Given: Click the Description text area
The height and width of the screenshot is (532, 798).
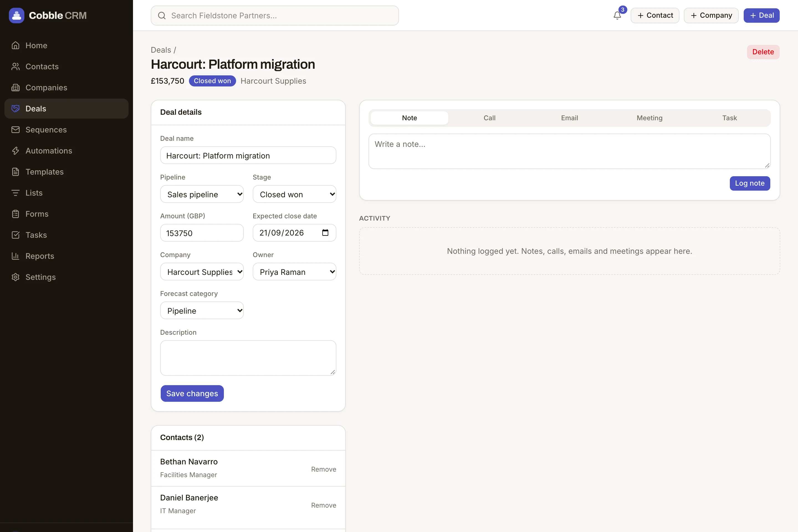Looking at the screenshot, I should pos(248,358).
